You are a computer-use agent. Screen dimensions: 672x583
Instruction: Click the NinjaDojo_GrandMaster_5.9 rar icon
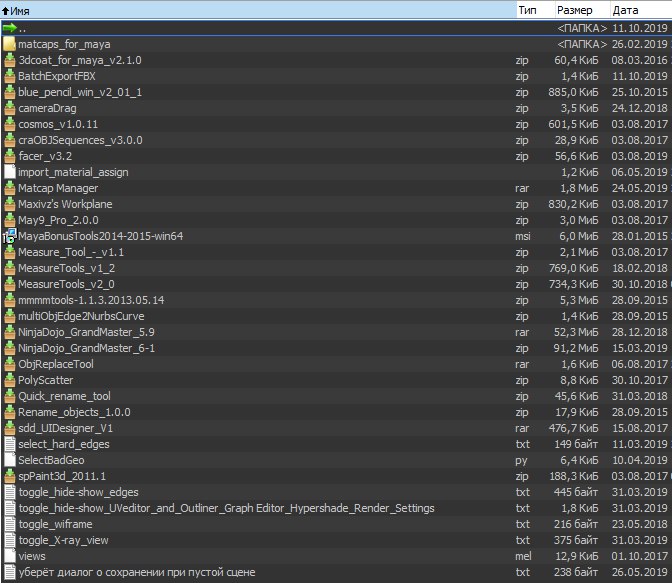(9, 332)
